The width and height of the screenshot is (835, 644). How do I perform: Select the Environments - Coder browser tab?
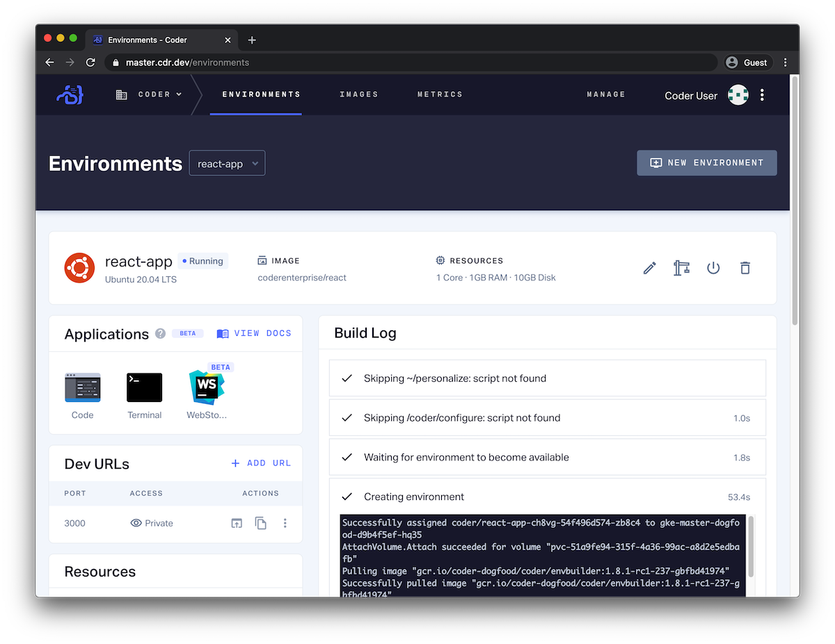click(161, 40)
